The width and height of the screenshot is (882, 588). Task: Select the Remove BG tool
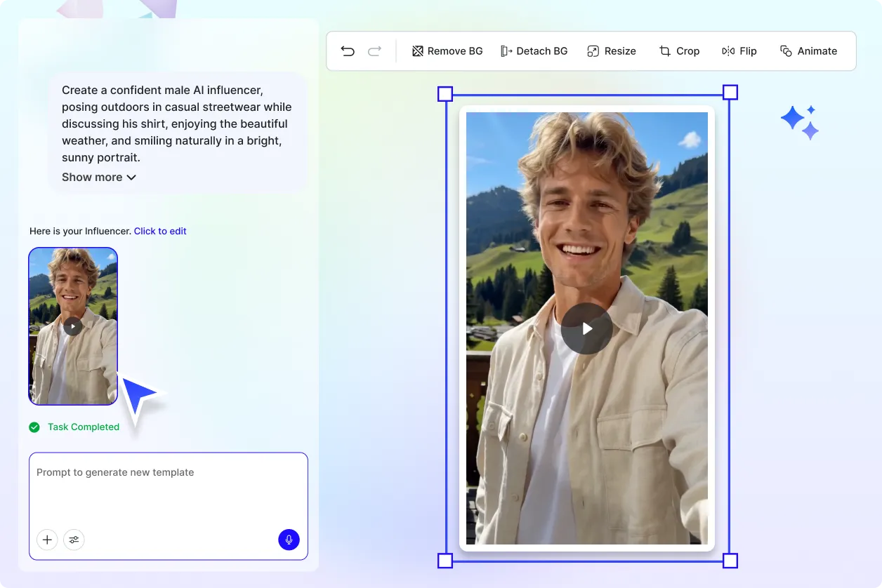(x=447, y=51)
